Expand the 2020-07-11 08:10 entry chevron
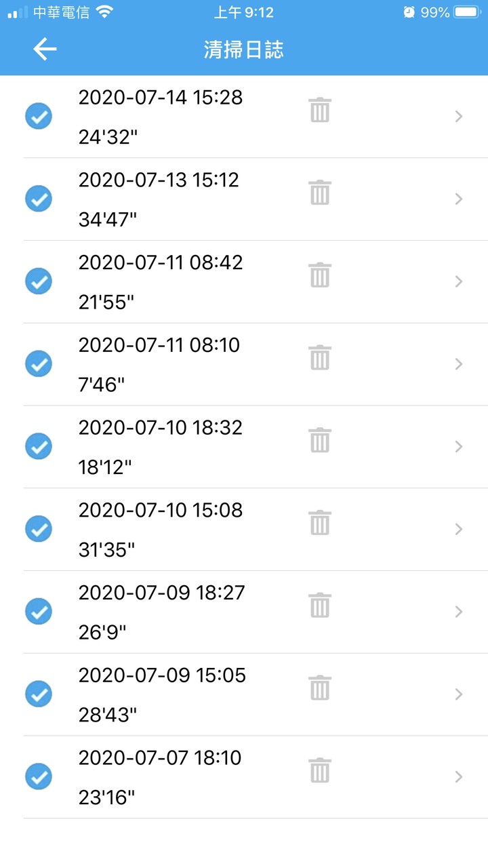Screen dimensions: 488x868 (459, 364)
